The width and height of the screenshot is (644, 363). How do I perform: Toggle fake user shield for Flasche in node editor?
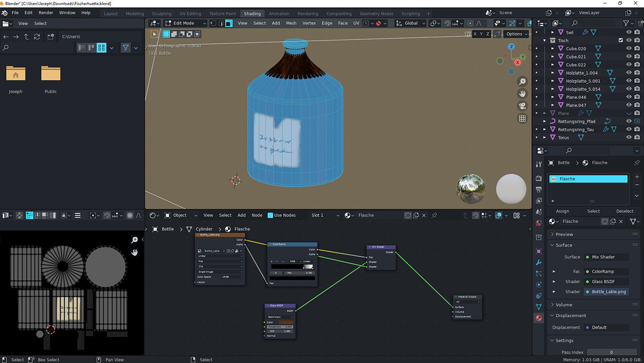click(x=408, y=215)
